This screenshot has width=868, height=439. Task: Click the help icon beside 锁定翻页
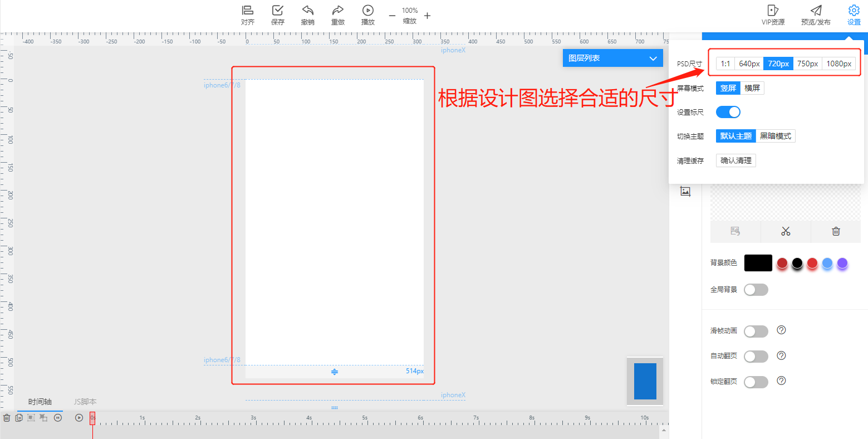781,381
